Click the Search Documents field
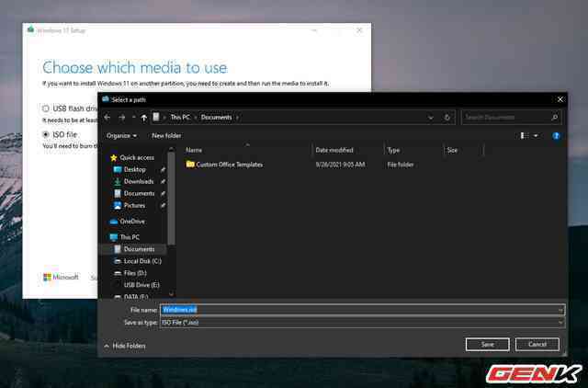 coord(512,118)
